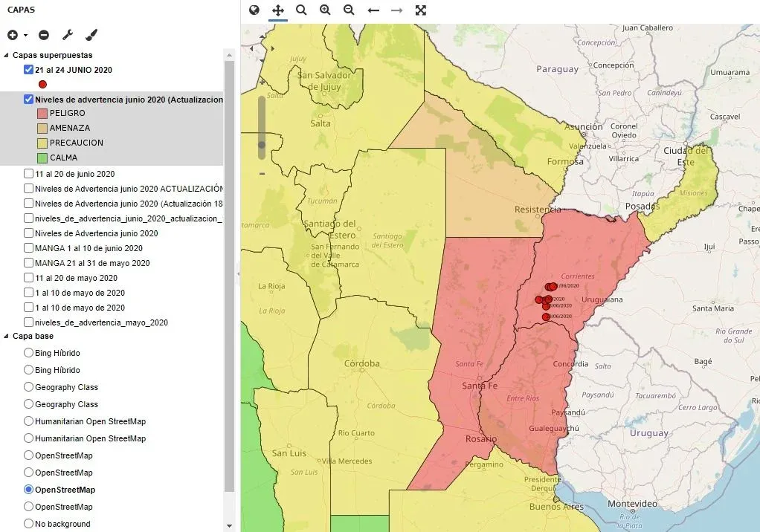760x532 pixels.
Task: Select the pan map tool
Action: pos(278,10)
